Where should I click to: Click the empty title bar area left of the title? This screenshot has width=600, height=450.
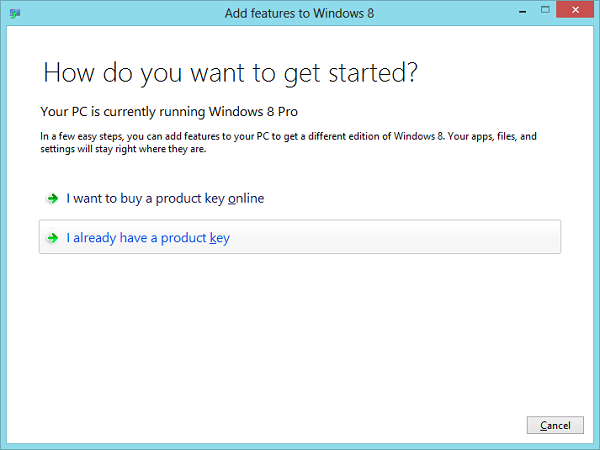coord(120,13)
